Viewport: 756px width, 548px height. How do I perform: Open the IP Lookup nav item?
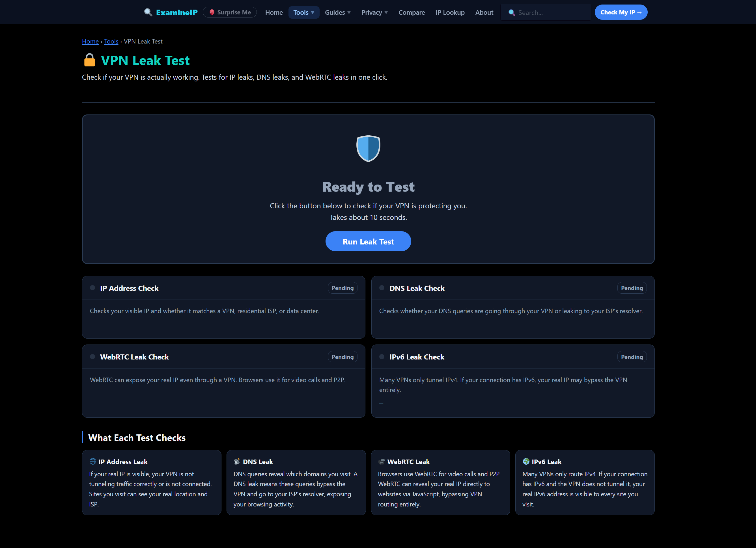point(450,12)
